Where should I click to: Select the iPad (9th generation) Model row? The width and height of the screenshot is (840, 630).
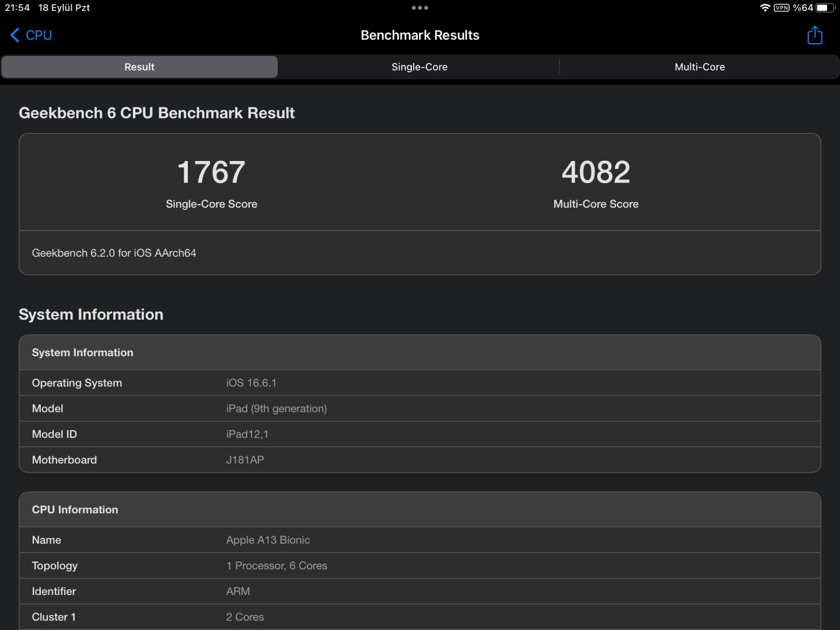point(420,409)
